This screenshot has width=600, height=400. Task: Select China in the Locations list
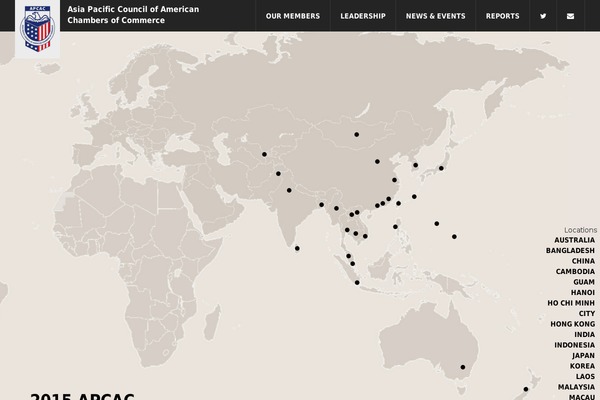click(583, 261)
